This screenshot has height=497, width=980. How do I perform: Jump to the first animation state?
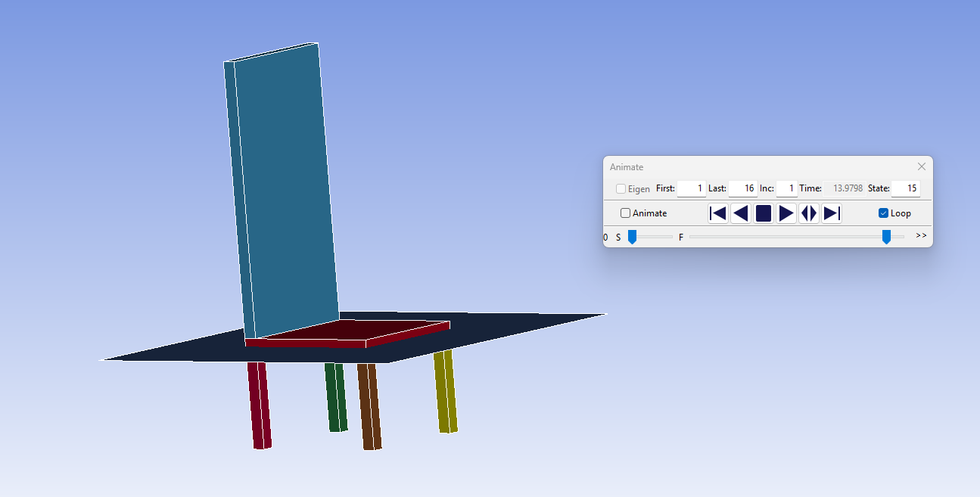click(718, 213)
